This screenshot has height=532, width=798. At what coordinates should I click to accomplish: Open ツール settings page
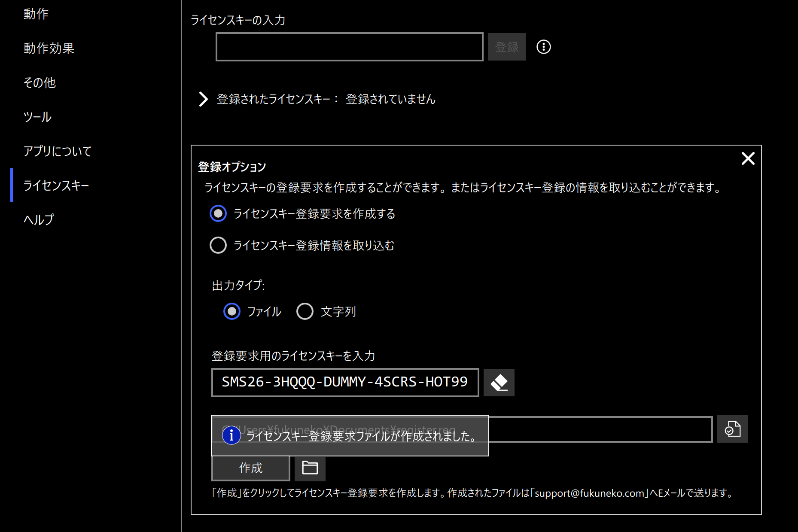37,117
